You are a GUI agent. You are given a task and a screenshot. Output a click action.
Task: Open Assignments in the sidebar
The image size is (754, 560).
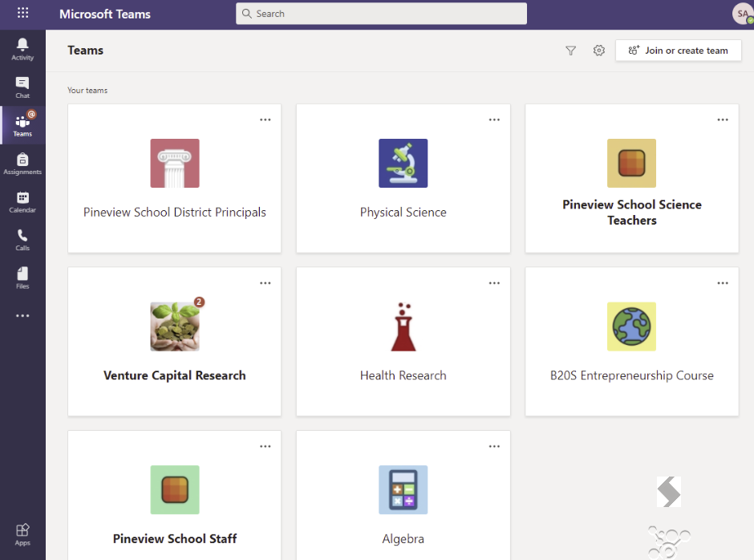click(22, 164)
